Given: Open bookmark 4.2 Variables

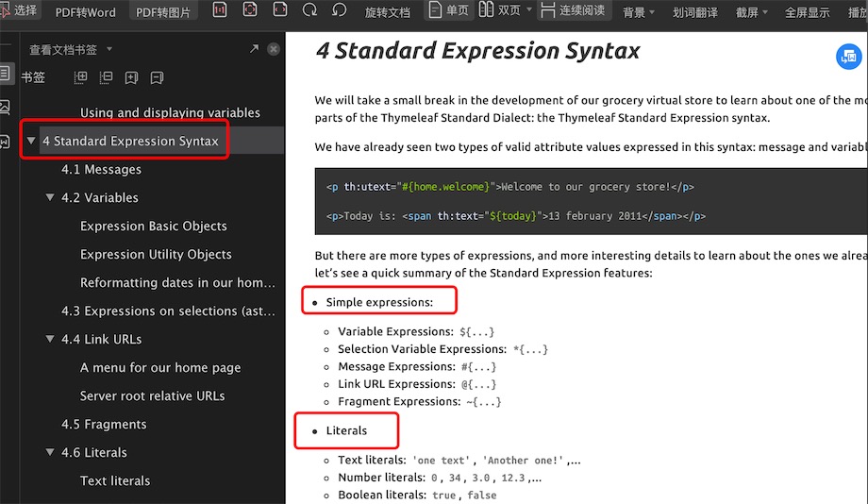Looking at the screenshot, I should click(x=100, y=197).
